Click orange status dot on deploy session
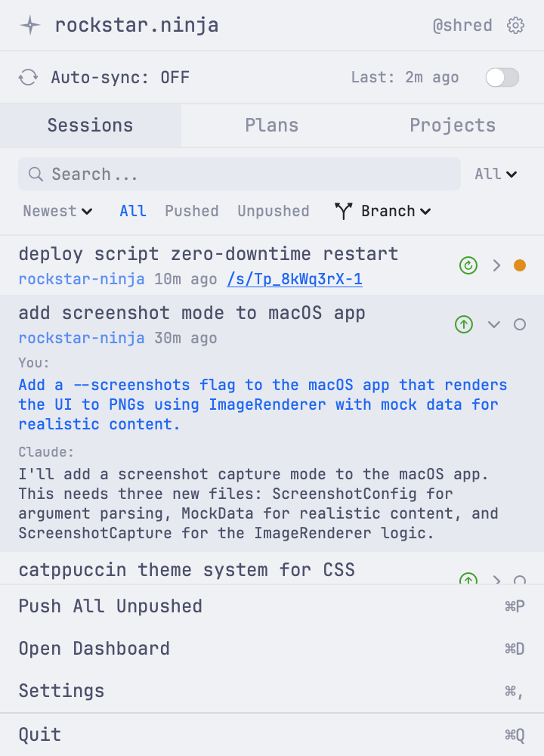 (x=520, y=265)
